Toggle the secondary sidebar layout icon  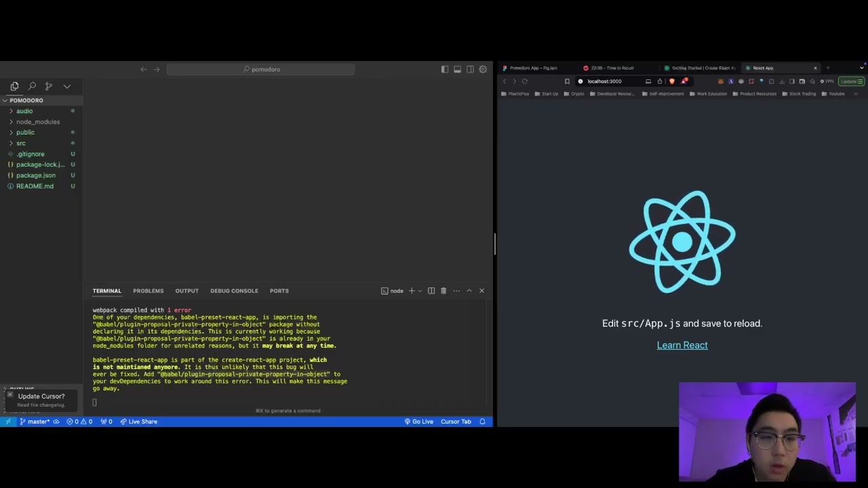(x=470, y=69)
